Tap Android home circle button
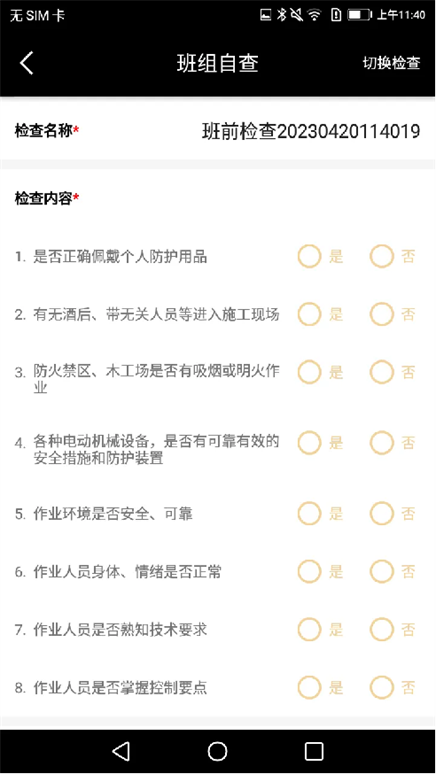Viewport: 436px width, 774px height. pos(218,751)
